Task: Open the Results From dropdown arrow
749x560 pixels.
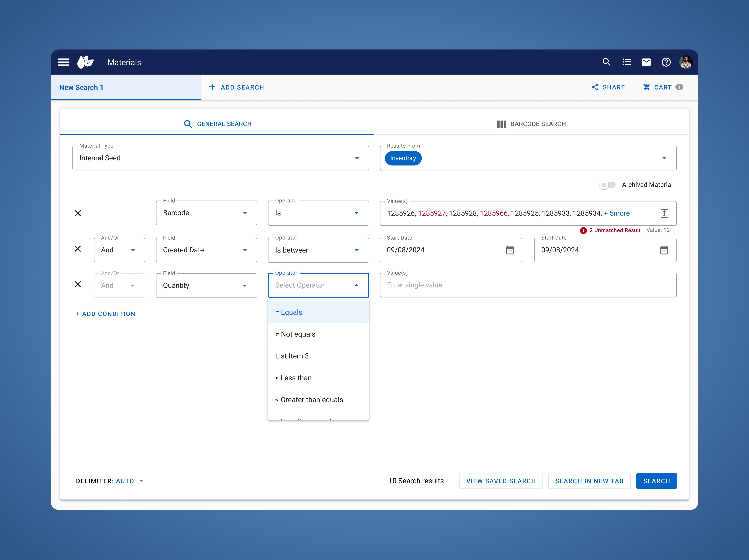Action: (664, 158)
